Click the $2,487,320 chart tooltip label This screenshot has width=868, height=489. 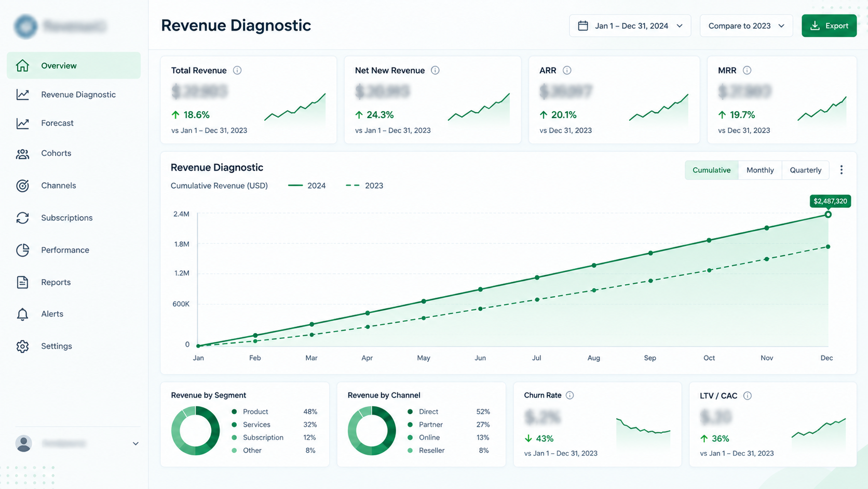pyautogui.click(x=830, y=201)
